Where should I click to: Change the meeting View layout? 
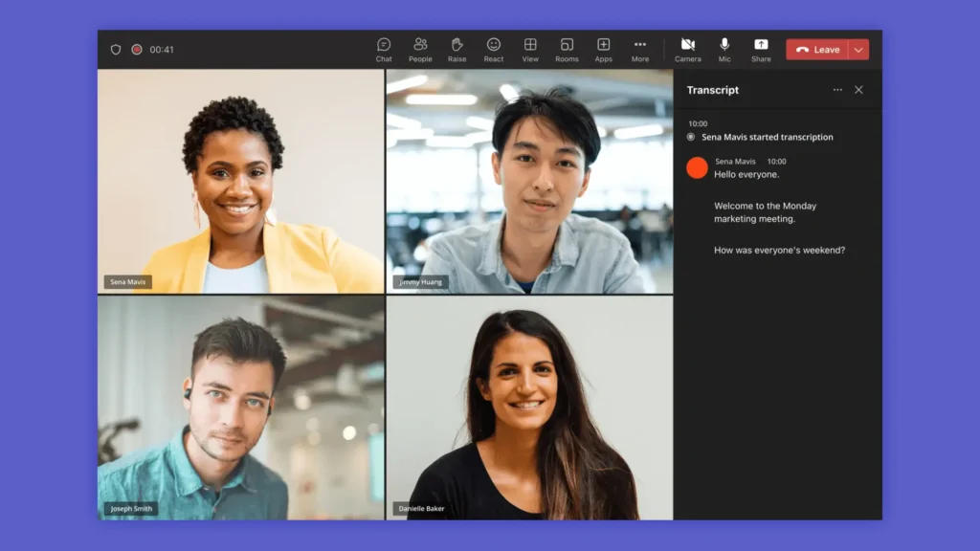coord(530,49)
